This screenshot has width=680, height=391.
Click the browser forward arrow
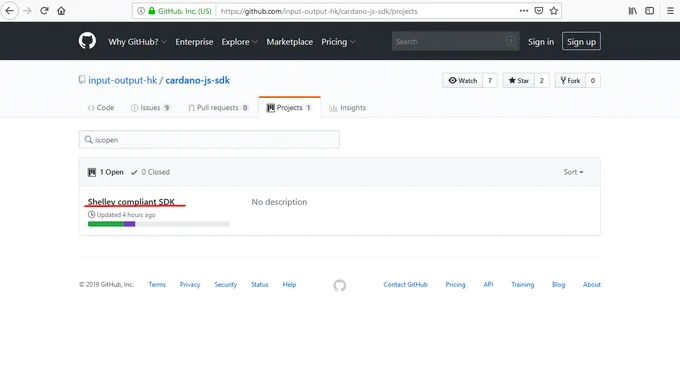click(27, 11)
